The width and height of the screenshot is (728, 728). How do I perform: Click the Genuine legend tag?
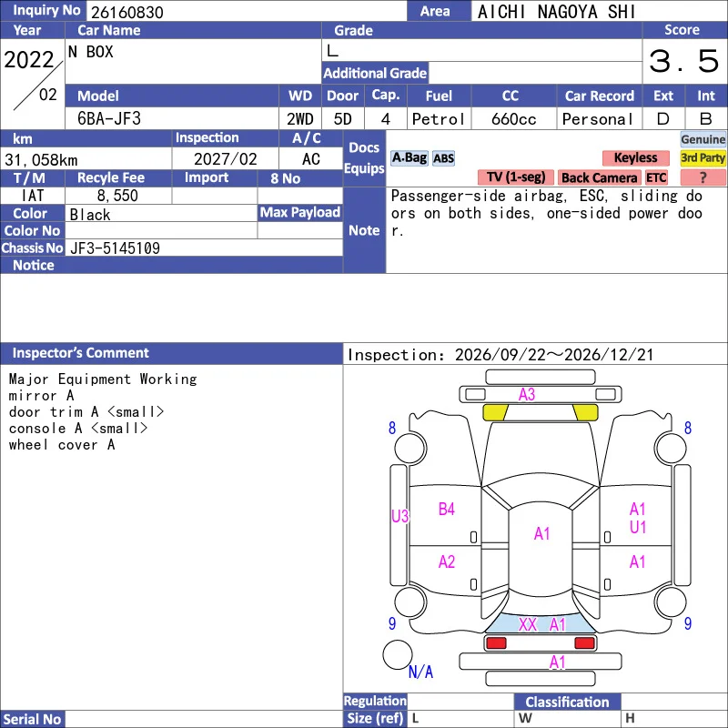[x=703, y=139]
